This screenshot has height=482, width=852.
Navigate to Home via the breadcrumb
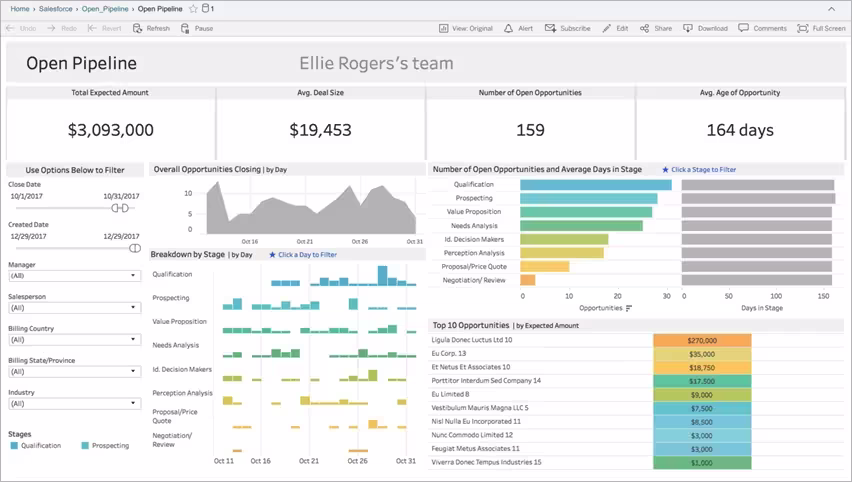click(20, 8)
